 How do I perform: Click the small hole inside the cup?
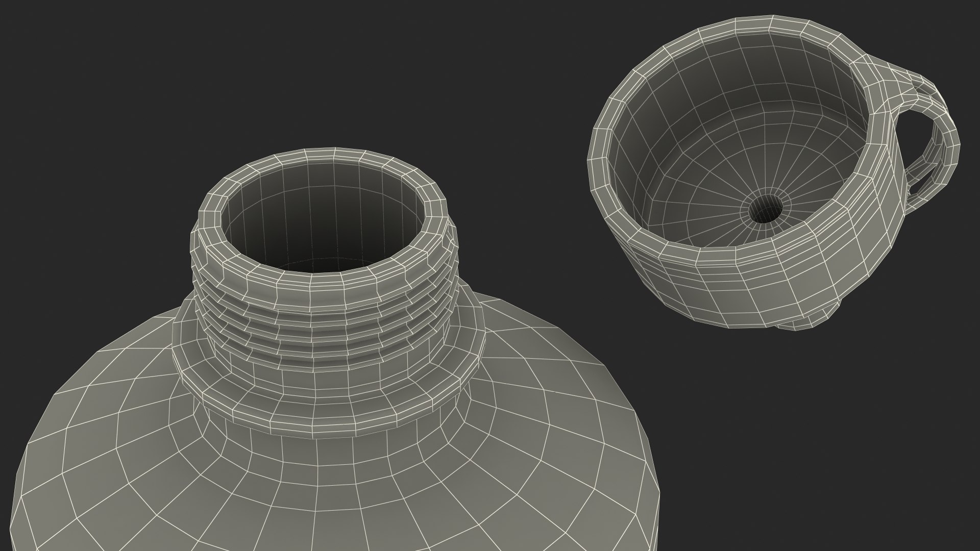pos(765,210)
